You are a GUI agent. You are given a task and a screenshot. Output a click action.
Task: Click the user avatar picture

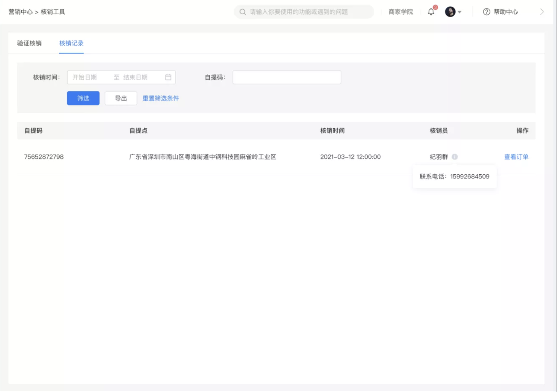[x=450, y=12]
